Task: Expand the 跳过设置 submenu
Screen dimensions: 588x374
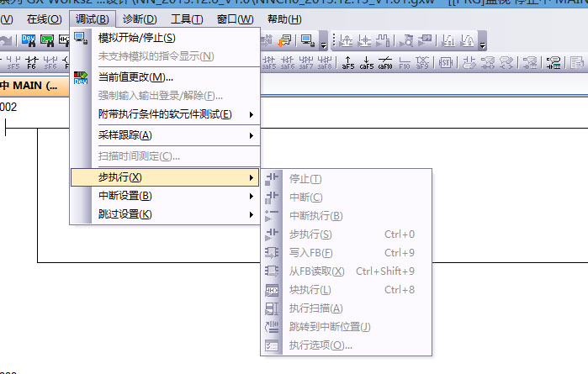Action: point(251,214)
